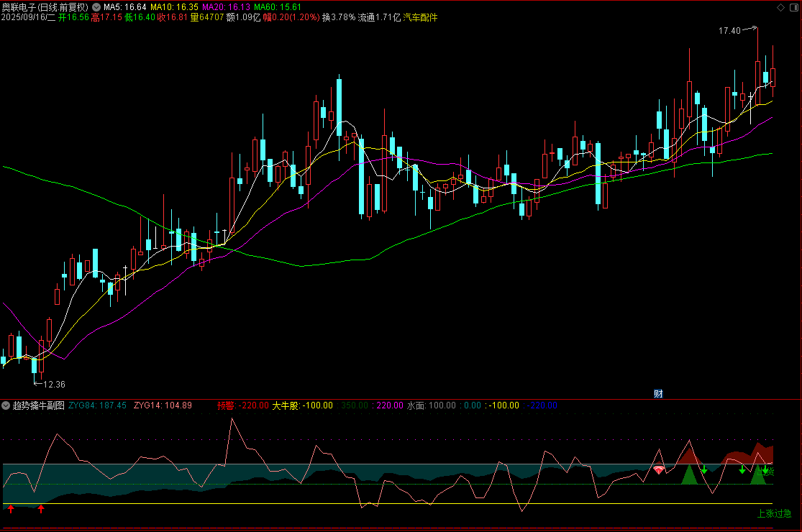Click the volume value 量64707

point(207,17)
